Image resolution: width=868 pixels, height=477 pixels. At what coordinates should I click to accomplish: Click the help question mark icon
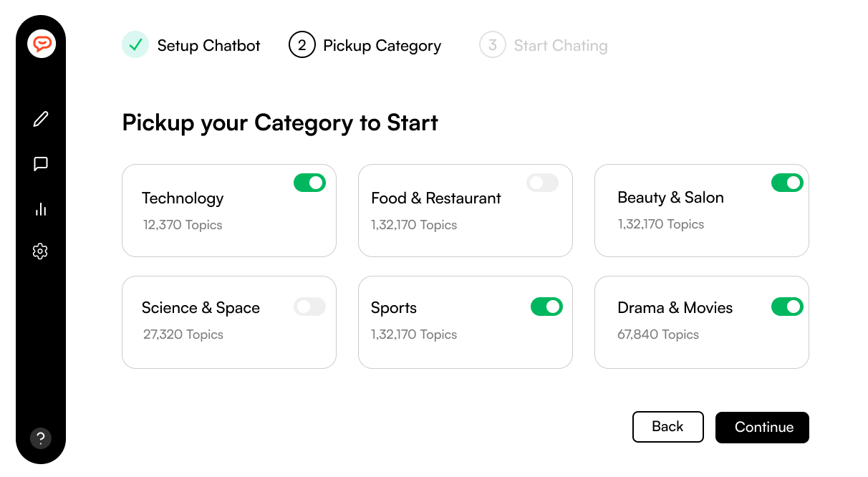(x=41, y=438)
